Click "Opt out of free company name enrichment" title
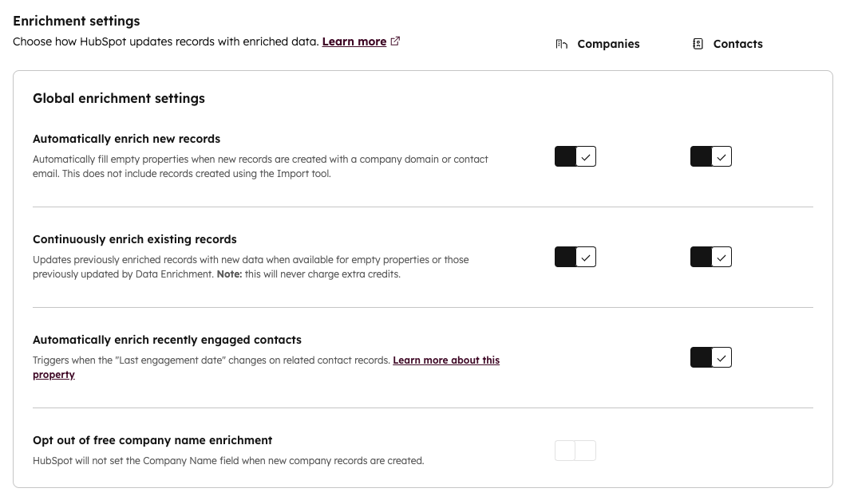The width and height of the screenshot is (850, 504). point(152,440)
